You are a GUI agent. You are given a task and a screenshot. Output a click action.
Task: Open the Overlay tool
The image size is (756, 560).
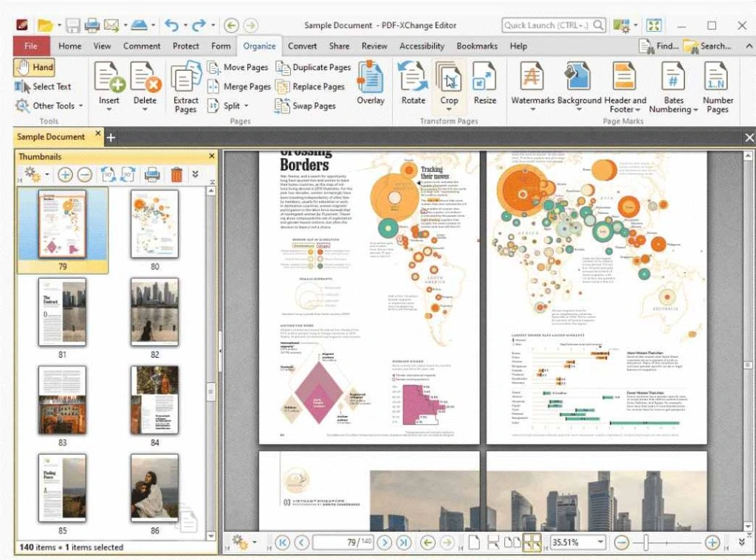pos(371,83)
